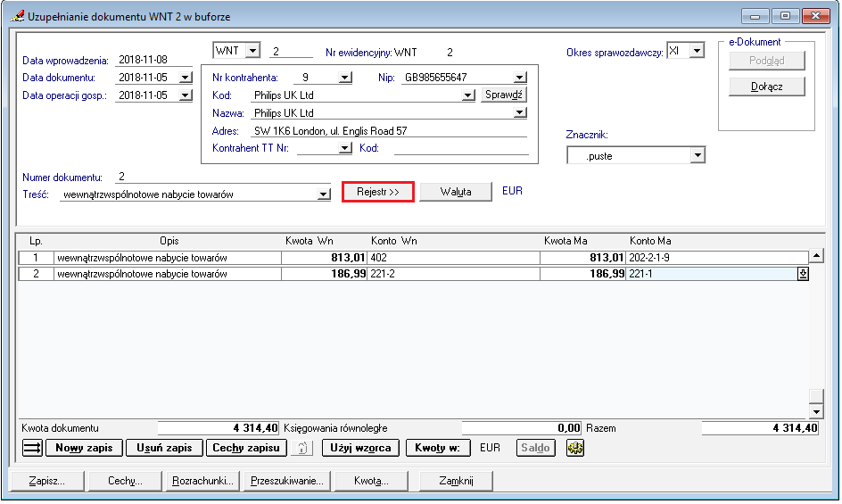Viewport: 842px width, 504px height.
Task: Click the Zapisz... button
Action: pyautogui.click(x=47, y=481)
